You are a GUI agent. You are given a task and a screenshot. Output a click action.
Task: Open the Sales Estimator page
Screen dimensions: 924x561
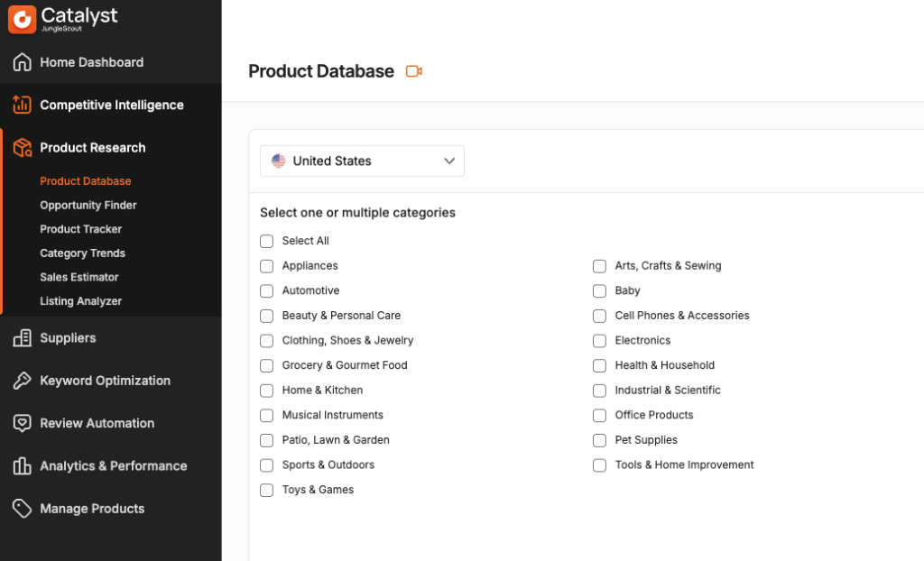coord(79,277)
